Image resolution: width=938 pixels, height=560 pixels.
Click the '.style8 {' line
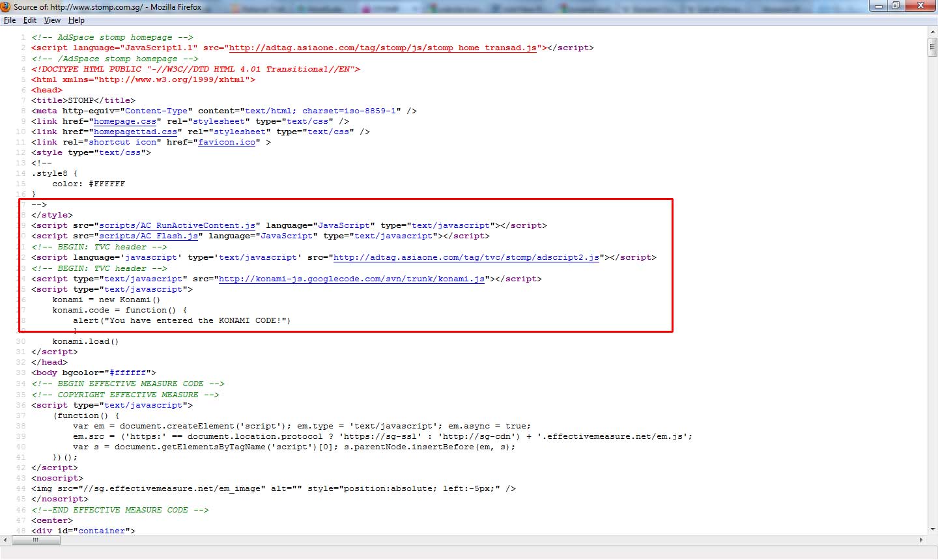55,173
